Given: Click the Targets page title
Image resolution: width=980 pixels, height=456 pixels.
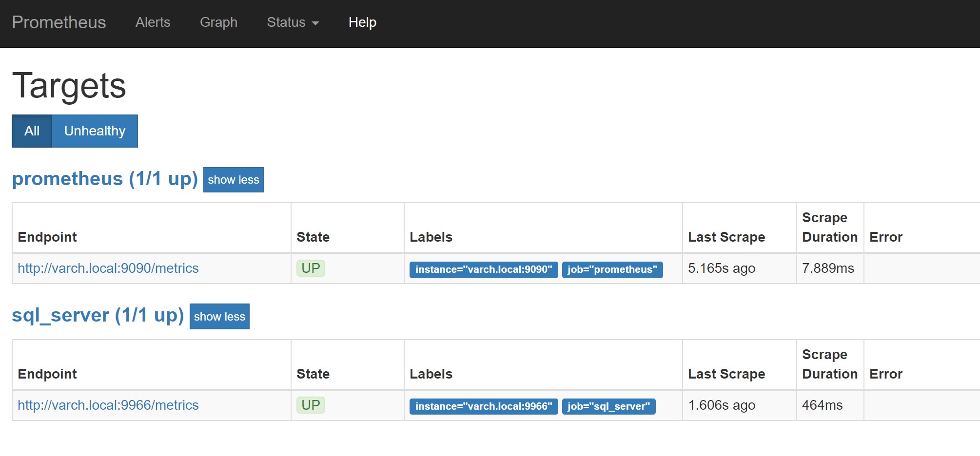Looking at the screenshot, I should (69, 86).
